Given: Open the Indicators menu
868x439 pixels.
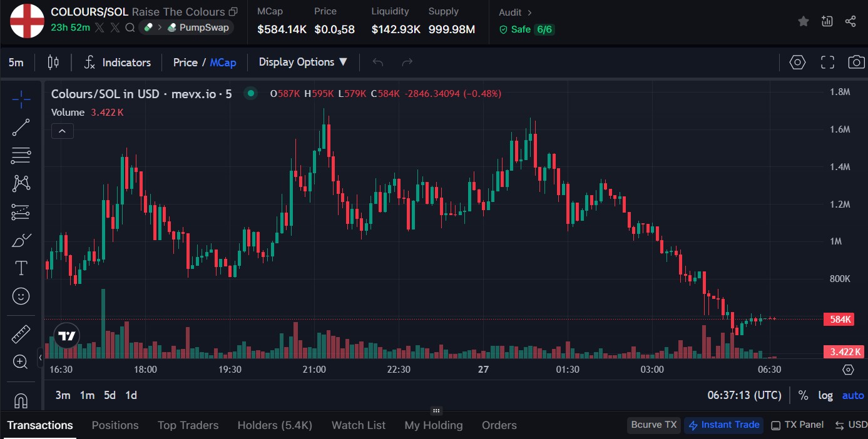Looking at the screenshot, I should point(118,63).
